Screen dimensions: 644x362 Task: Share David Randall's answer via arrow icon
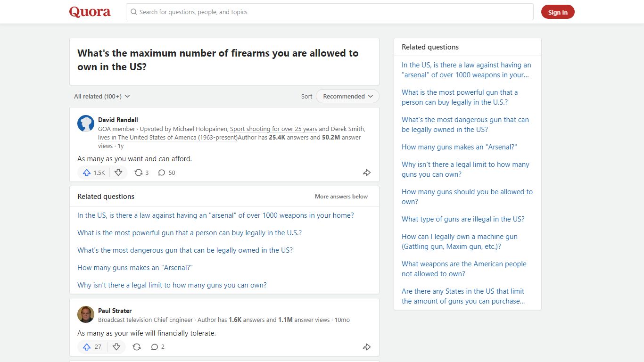click(367, 173)
